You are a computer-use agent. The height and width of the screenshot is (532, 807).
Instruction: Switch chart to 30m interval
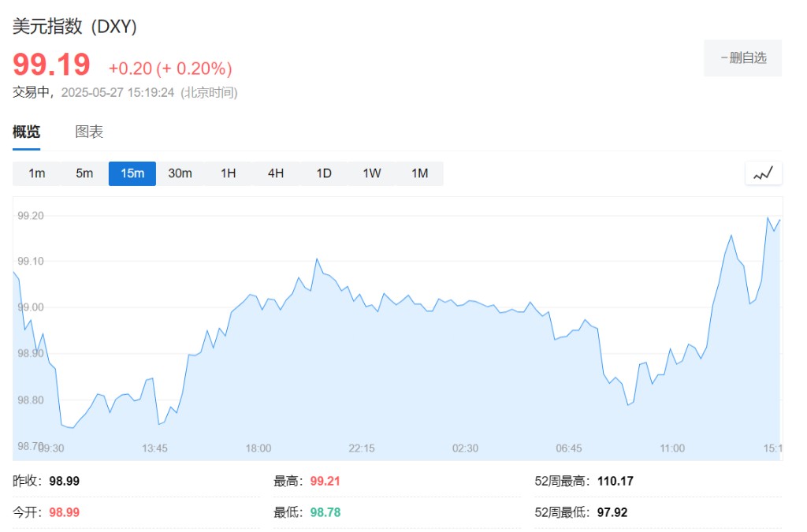180,173
